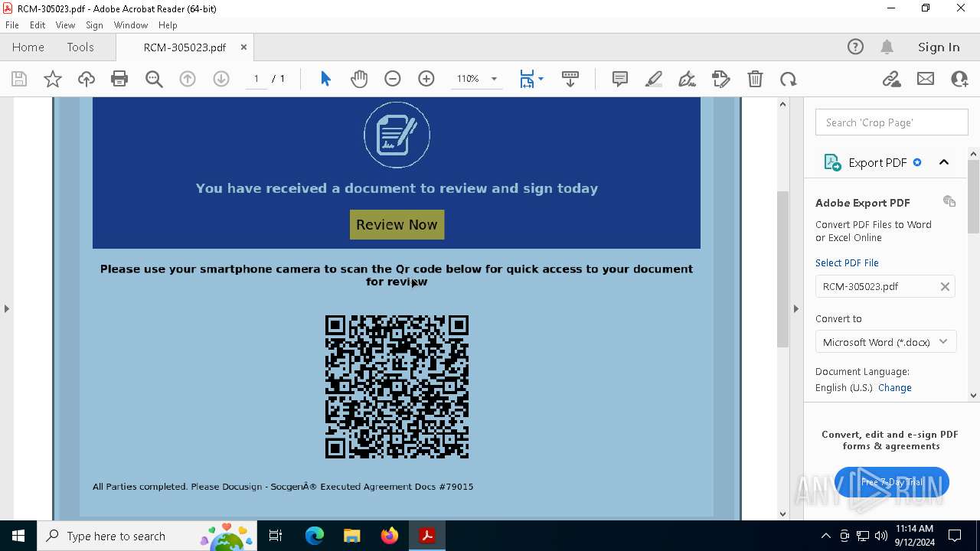980x551 pixels.
Task: Print the document
Action: tap(119, 79)
